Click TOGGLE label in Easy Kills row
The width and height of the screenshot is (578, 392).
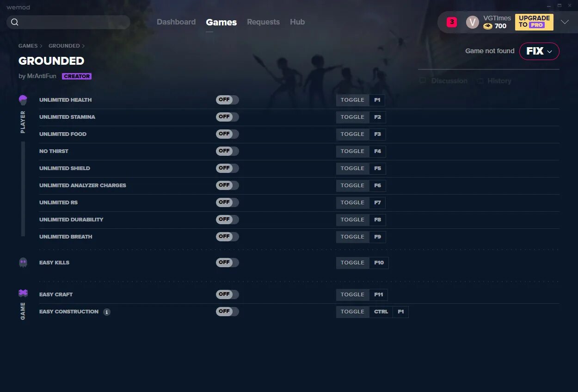click(x=353, y=263)
